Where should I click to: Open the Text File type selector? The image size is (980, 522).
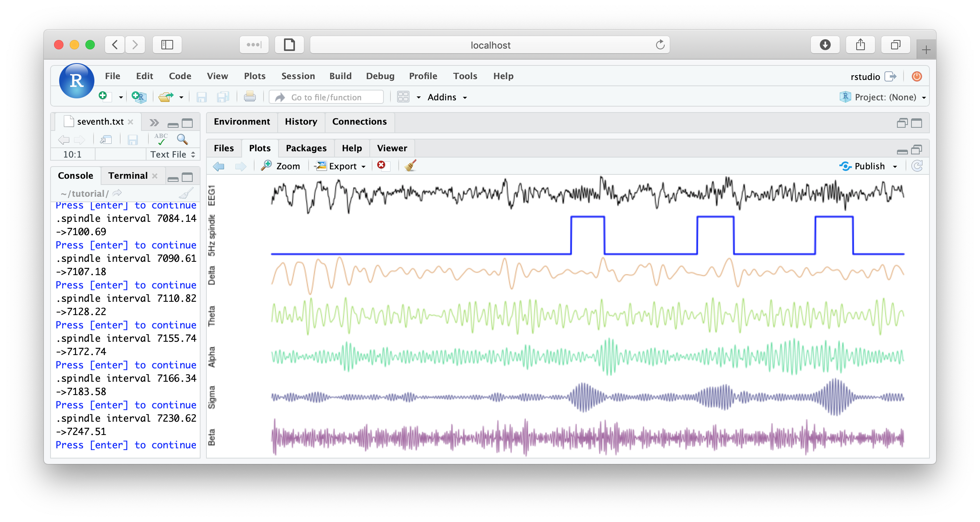173,154
